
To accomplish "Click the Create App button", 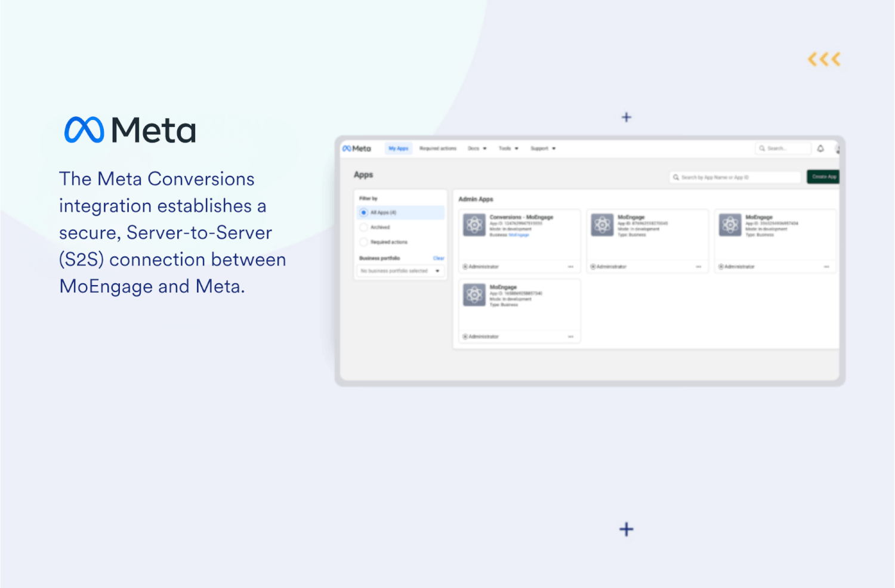I will coord(823,177).
